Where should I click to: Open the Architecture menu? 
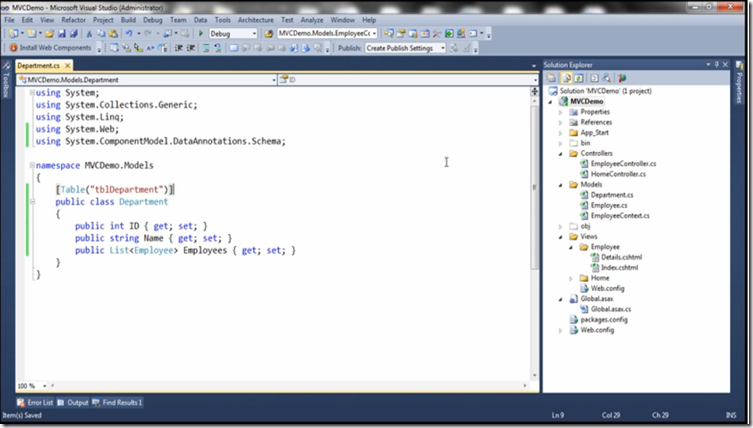[255, 20]
